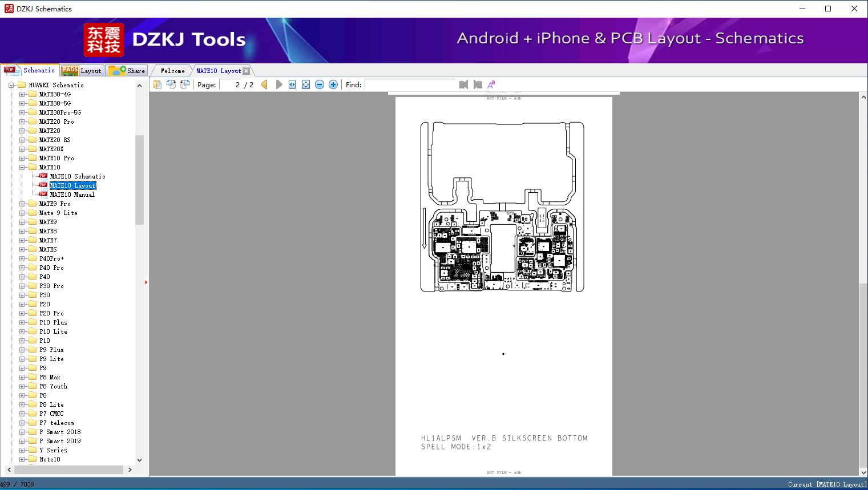Select the Mate 9 Lite folder
868x490 pixels.
click(x=58, y=213)
